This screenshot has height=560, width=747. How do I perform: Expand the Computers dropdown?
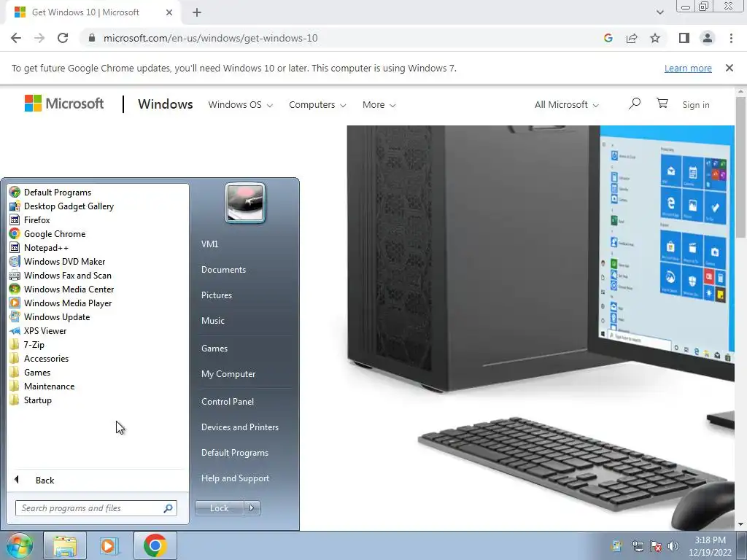(x=317, y=105)
